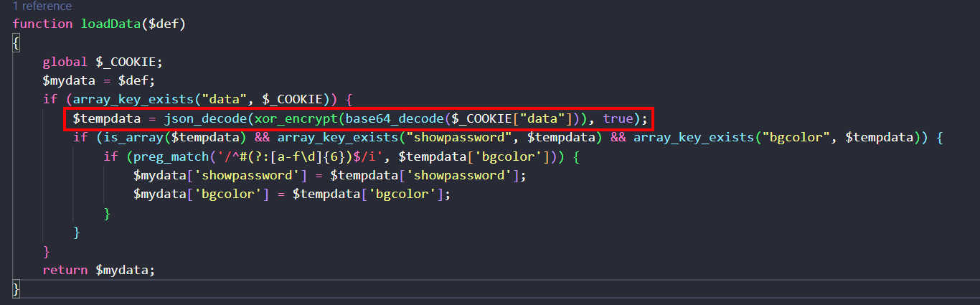
Task: Click the global keyword
Action: point(65,62)
